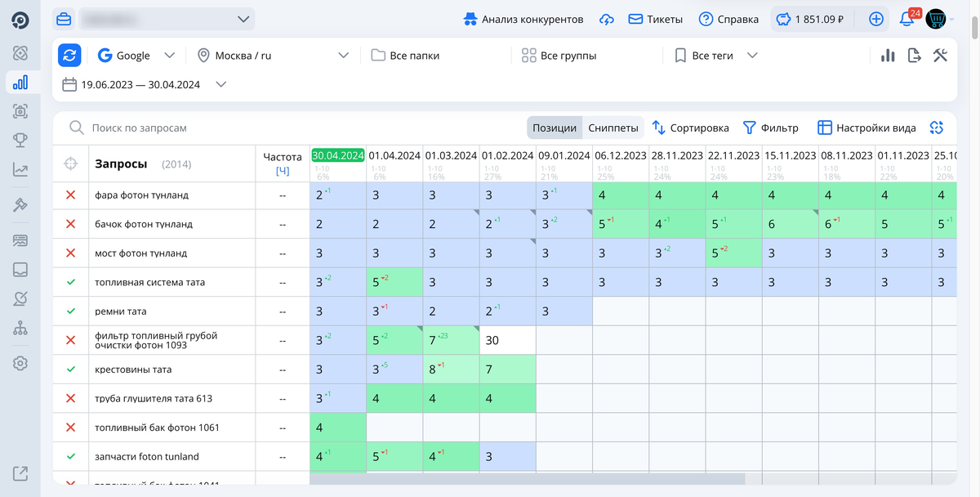Open the Topvisor logo home icon
Screen dimensions: 980x497
[20, 20]
